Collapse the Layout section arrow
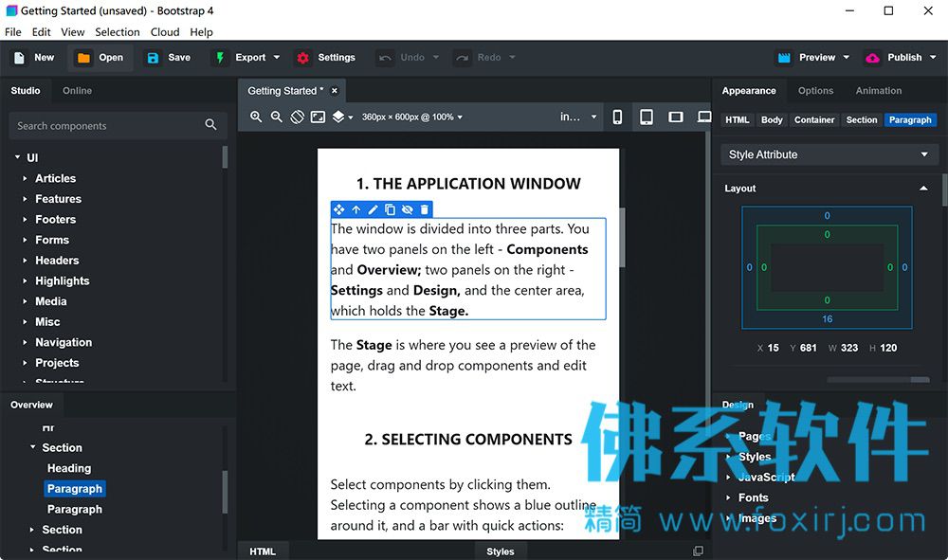Screen dimensions: 948x560 [x=923, y=189]
